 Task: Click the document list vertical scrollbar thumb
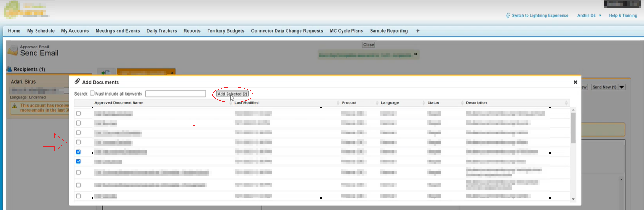[573, 127]
